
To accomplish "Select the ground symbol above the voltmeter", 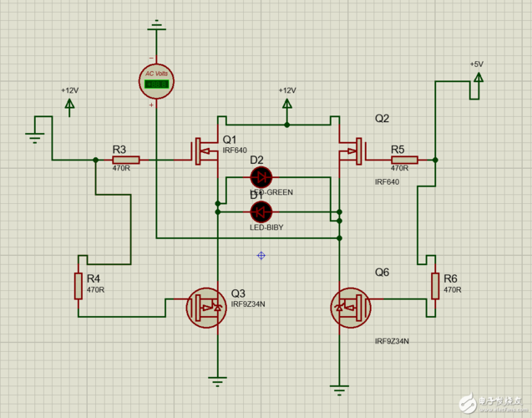I will [156, 25].
